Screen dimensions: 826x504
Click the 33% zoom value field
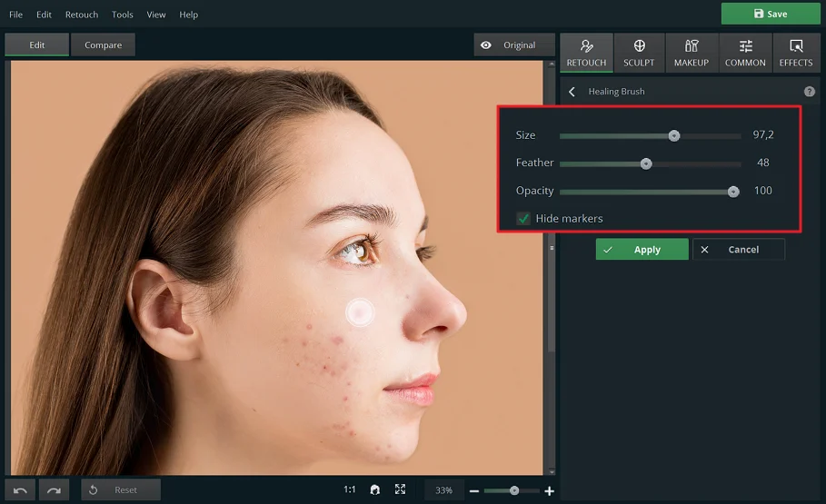pyautogui.click(x=444, y=490)
